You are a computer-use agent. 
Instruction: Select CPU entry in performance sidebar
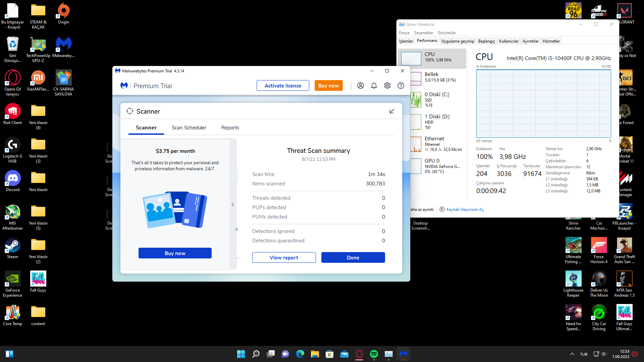432,58
